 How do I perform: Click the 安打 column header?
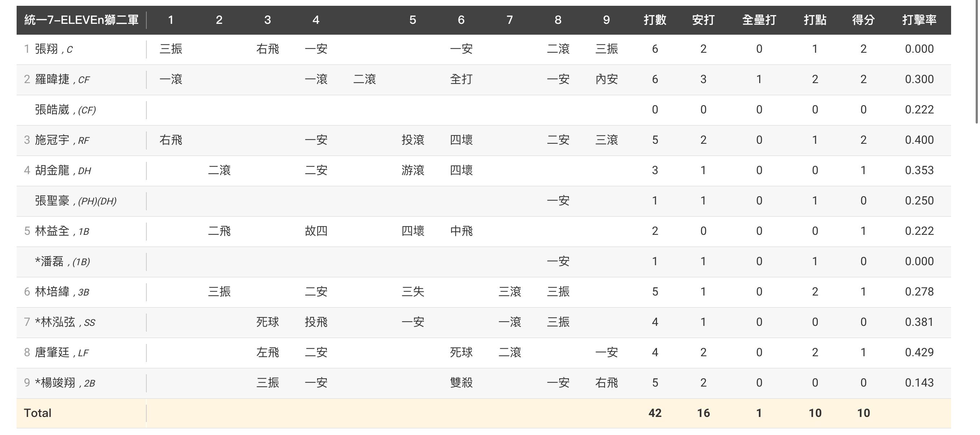(703, 20)
